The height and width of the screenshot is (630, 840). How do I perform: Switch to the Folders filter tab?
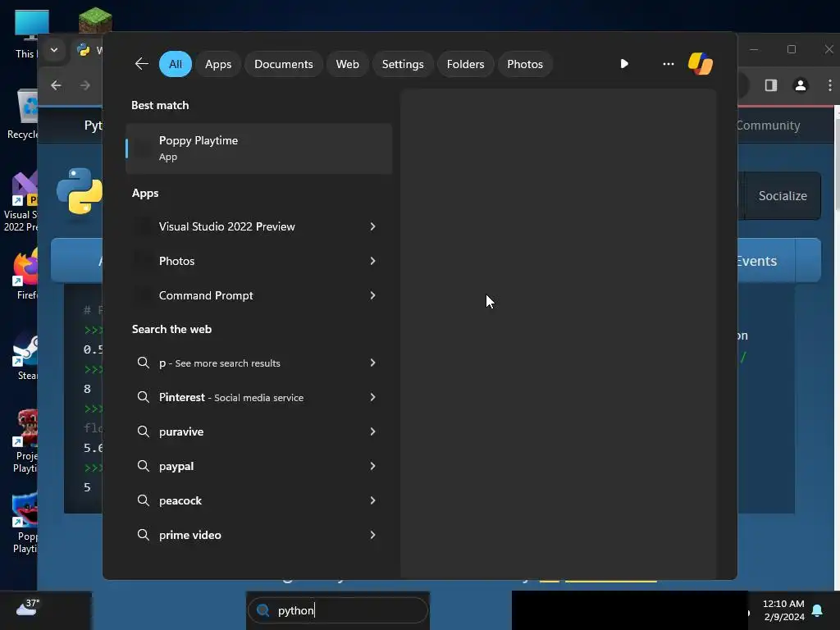click(465, 64)
